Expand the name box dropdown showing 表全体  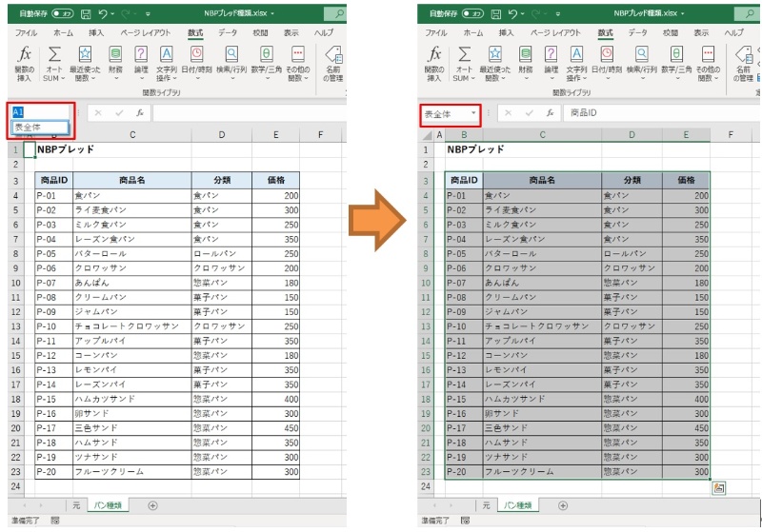[x=473, y=113]
